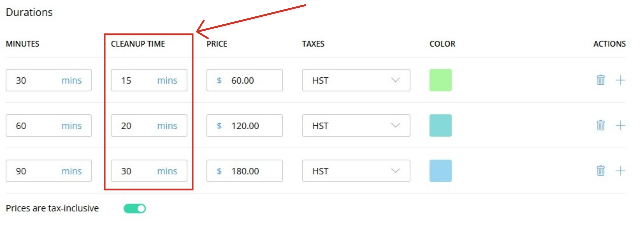
Task: Delete the 60 minute duration row
Action: coord(601,126)
